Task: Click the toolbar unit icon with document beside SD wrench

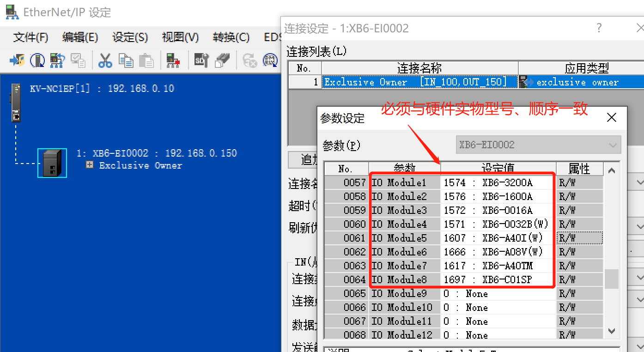Action: [x=222, y=61]
